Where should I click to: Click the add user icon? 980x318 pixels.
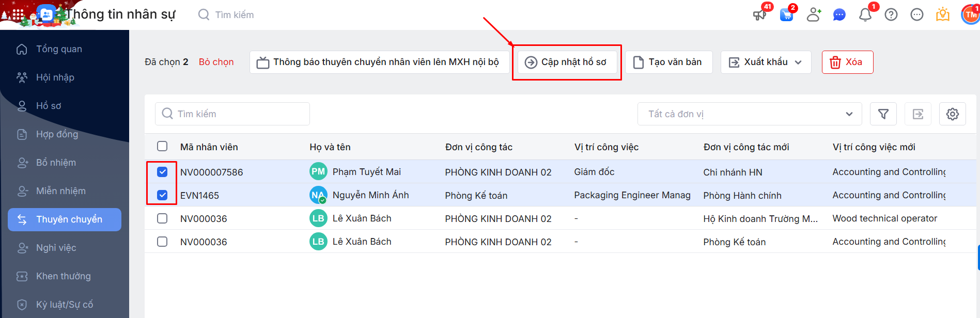814,15
